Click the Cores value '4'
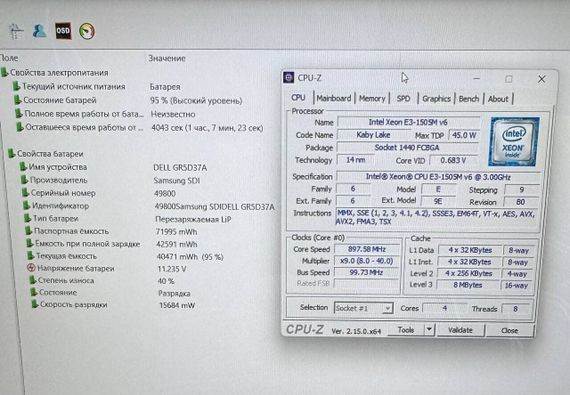570x395 pixels. pos(445,308)
